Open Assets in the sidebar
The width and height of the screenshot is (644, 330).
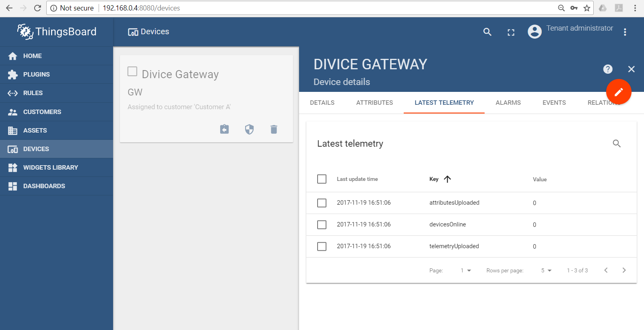click(56, 131)
